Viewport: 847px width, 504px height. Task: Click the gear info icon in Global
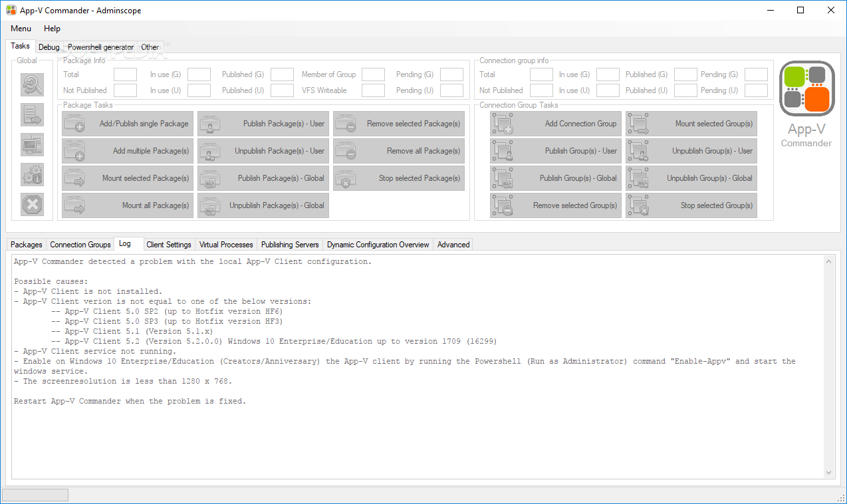33,175
